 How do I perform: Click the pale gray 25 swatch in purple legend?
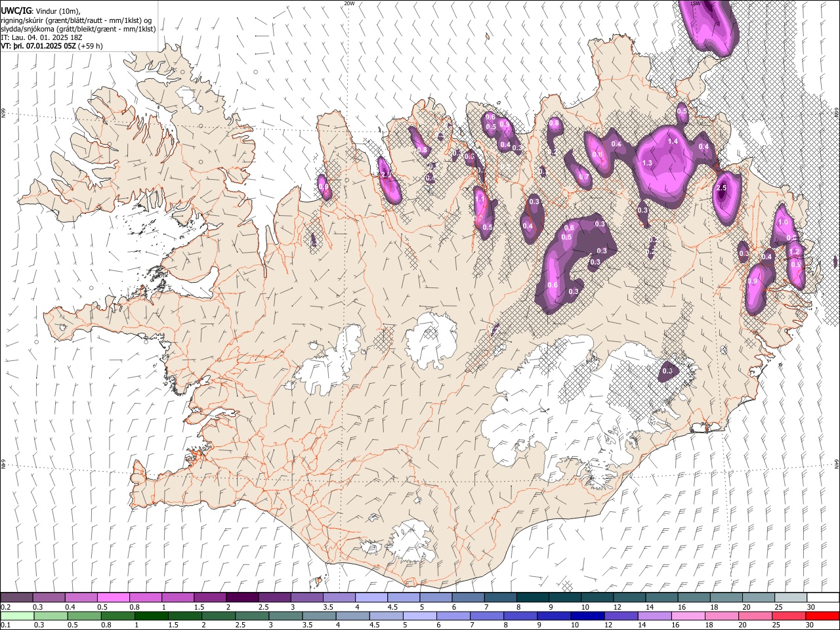pyautogui.click(x=790, y=597)
